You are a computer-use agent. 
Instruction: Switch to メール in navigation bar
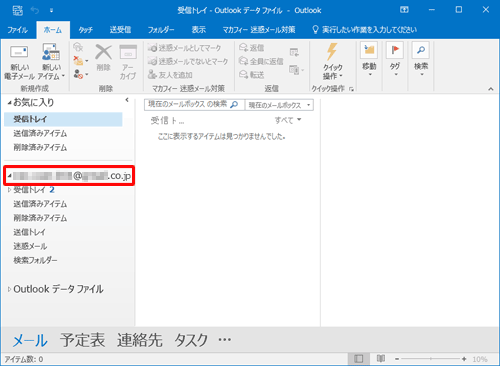[30, 340]
